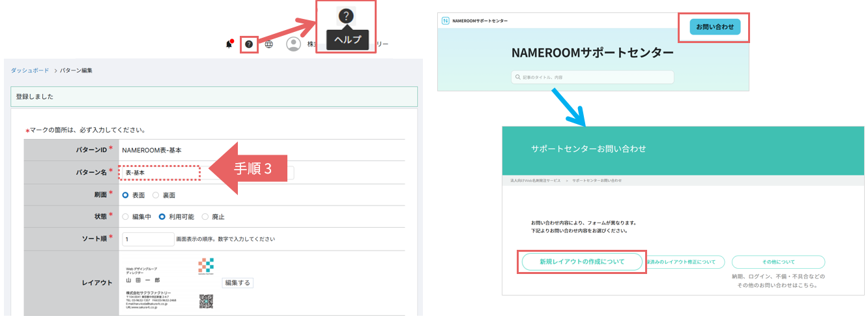Click the checkered company logo in layout preview

tap(206, 266)
